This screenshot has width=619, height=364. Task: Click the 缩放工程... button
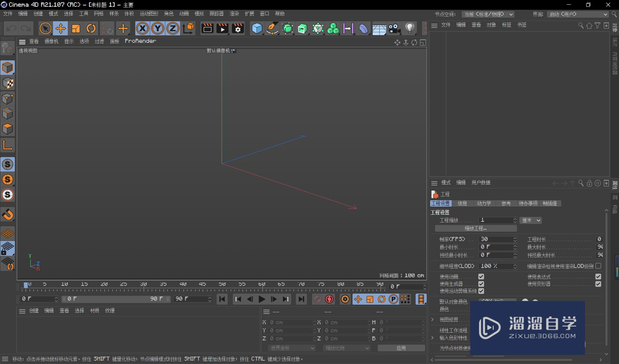pos(476,228)
